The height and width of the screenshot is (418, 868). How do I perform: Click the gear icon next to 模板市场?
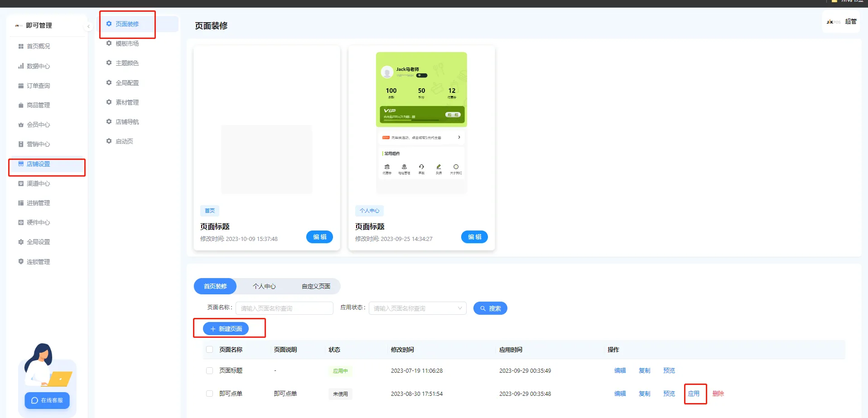pos(109,43)
